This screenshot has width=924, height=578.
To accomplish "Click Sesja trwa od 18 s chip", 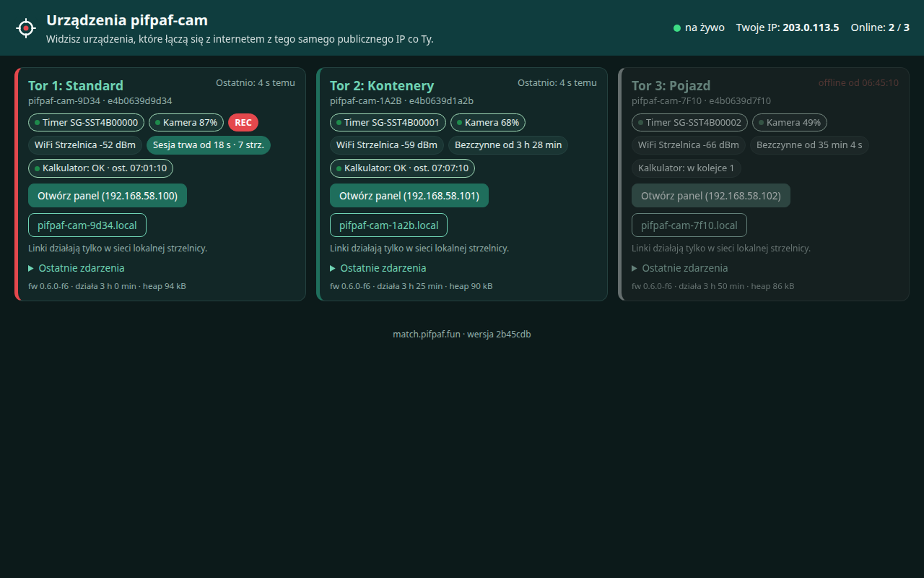I will [x=208, y=145].
